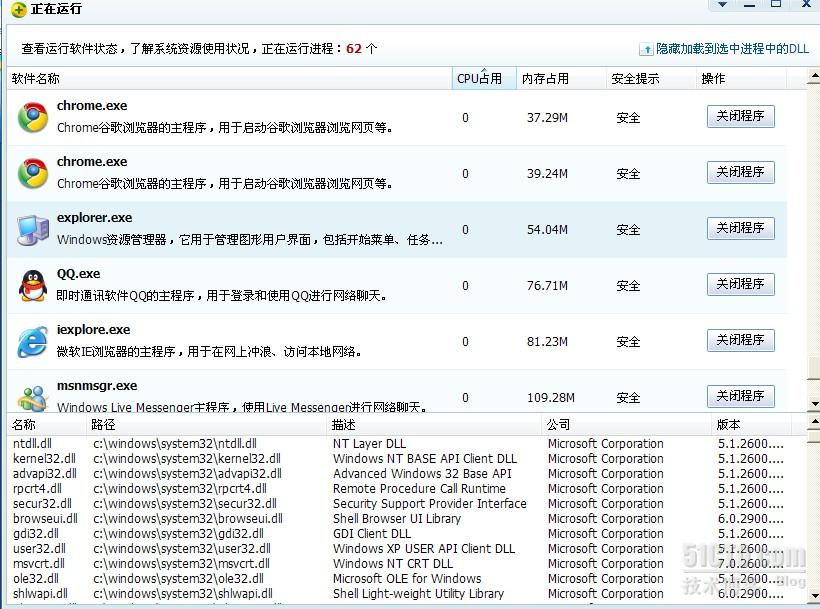This screenshot has width=820, height=609.
Task: Select secur32.dll in the DLL list
Action: click(x=42, y=503)
